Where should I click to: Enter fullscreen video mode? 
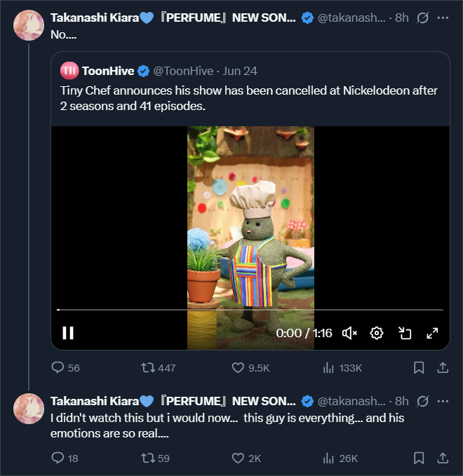tap(432, 333)
